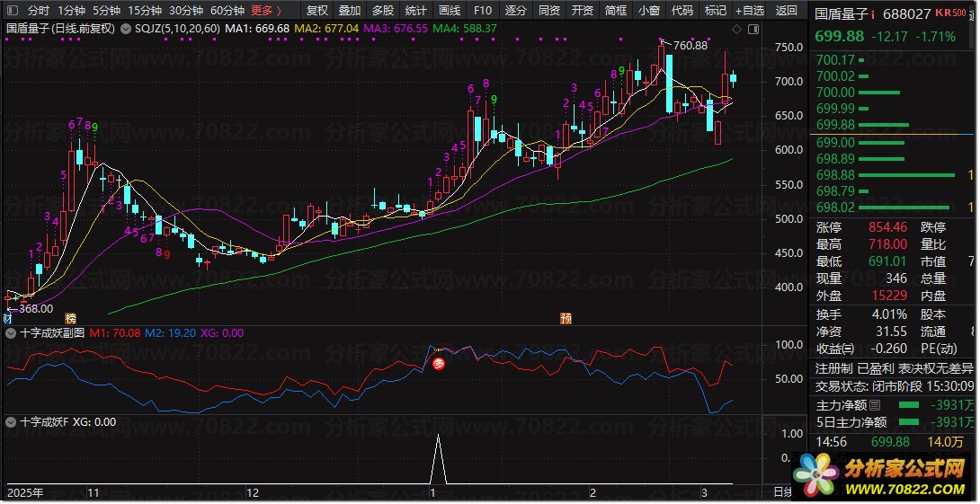This screenshot has width=980, height=504.
Task: Open the 十字成妖F indicator dropdown
Action: point(10,421)
